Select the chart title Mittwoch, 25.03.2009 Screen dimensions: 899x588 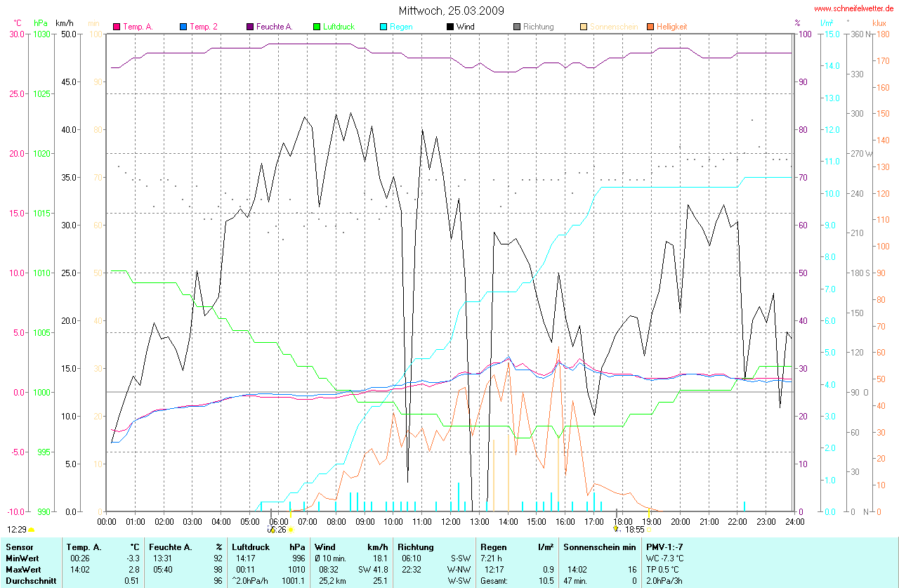451,11
